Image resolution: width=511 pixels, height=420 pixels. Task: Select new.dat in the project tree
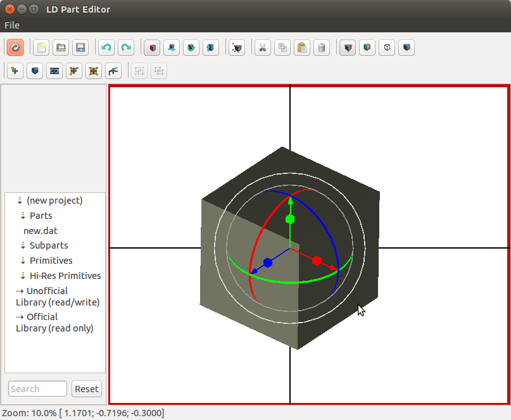[x=41, y=231]
